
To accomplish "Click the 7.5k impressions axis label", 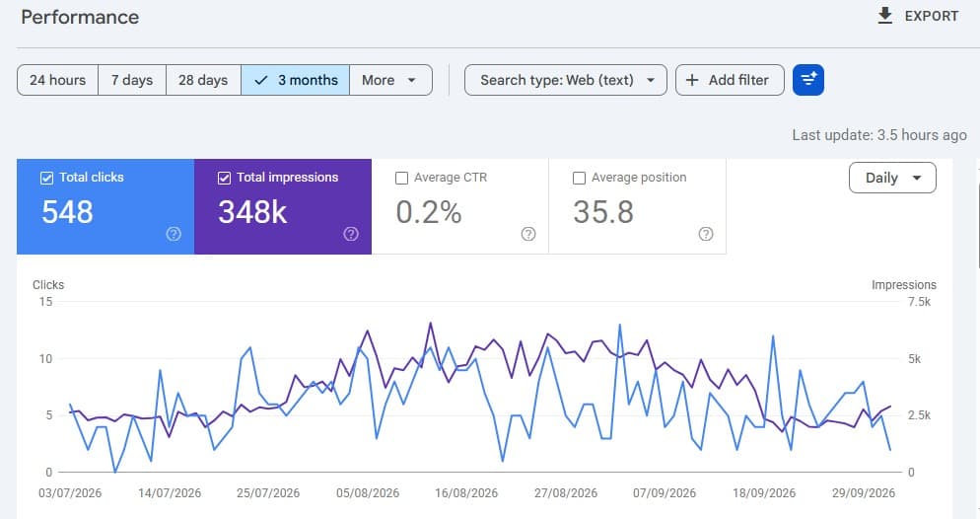I will coord(919,302).
